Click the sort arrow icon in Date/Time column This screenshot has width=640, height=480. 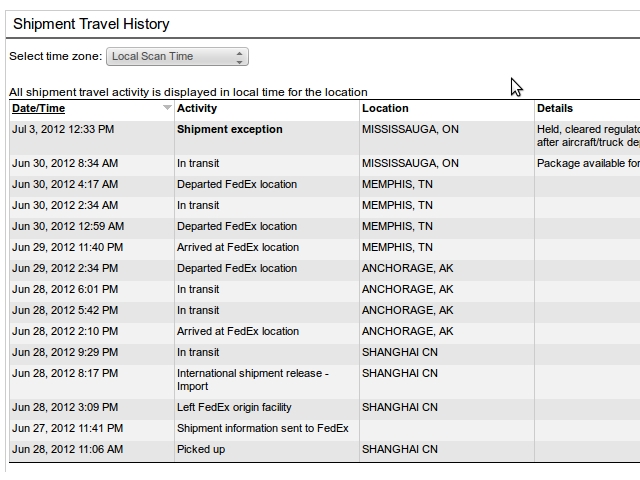click(x=167, y=107)
